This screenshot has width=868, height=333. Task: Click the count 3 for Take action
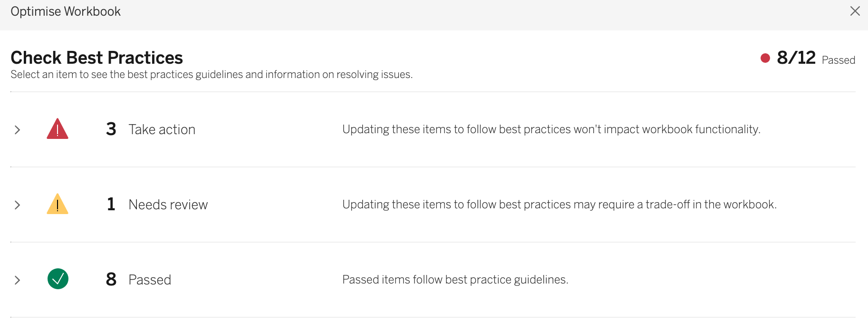(111, 129)
